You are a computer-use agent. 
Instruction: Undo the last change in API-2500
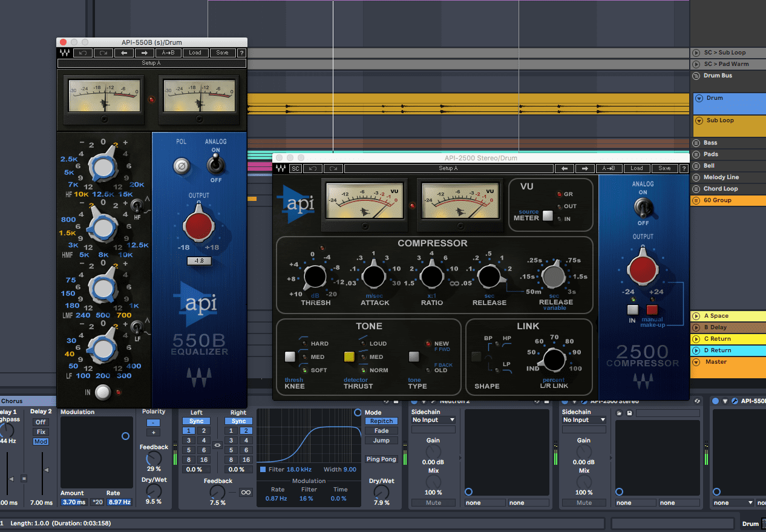(x=312, y=168)
